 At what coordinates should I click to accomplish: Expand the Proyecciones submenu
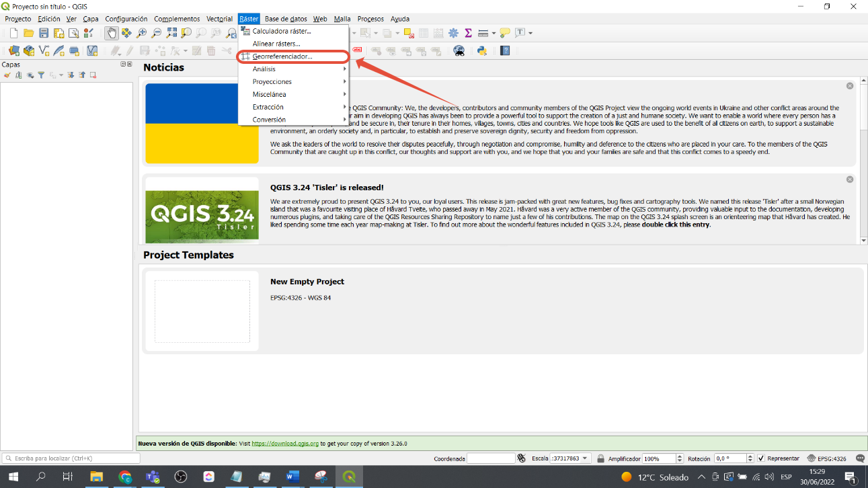click(x=293, y=82)
